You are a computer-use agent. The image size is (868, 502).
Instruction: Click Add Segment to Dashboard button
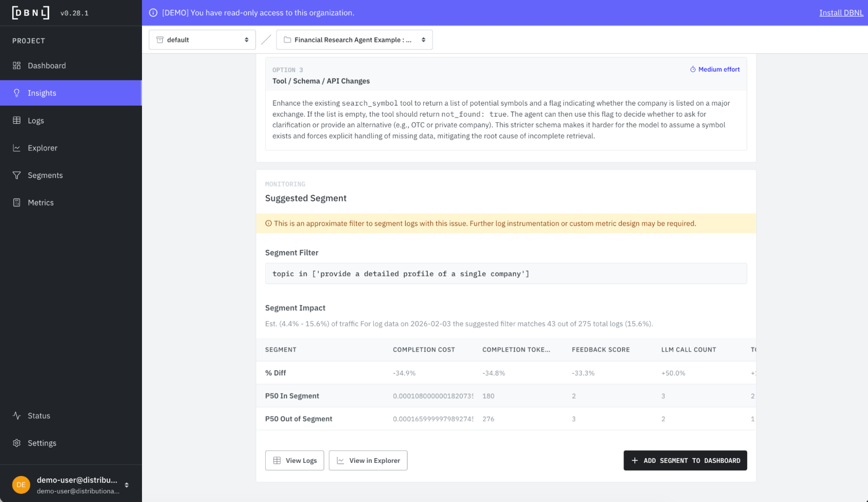685,460
